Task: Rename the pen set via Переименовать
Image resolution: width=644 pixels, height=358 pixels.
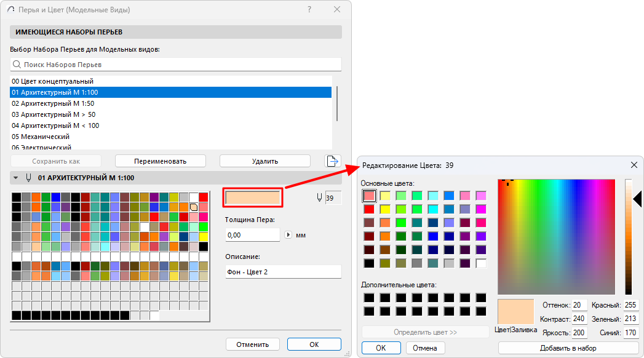Action: 159,161
